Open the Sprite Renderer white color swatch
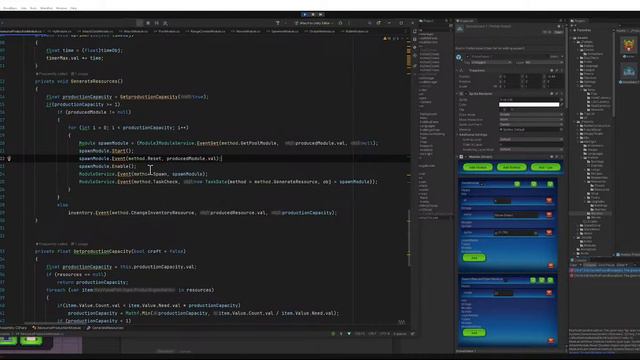The height and width of the screenshot is (360, 640). [529, 104]
